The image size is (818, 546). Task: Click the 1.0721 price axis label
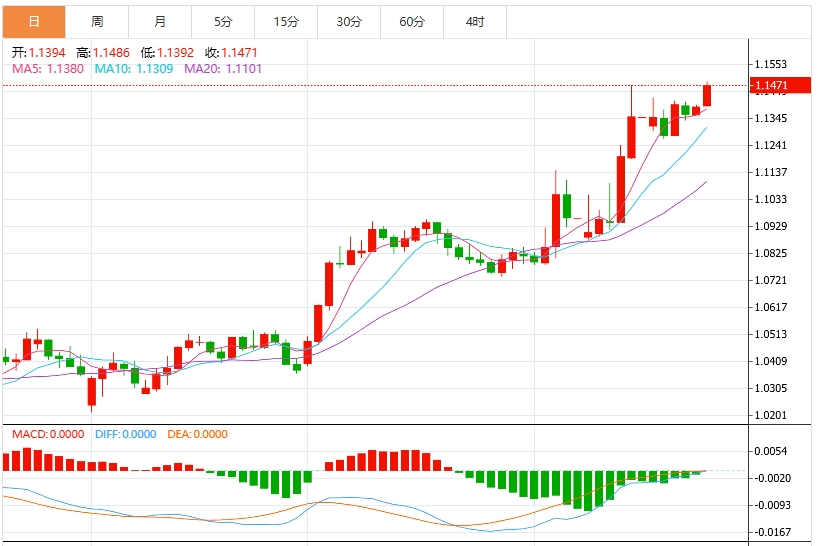771,281
